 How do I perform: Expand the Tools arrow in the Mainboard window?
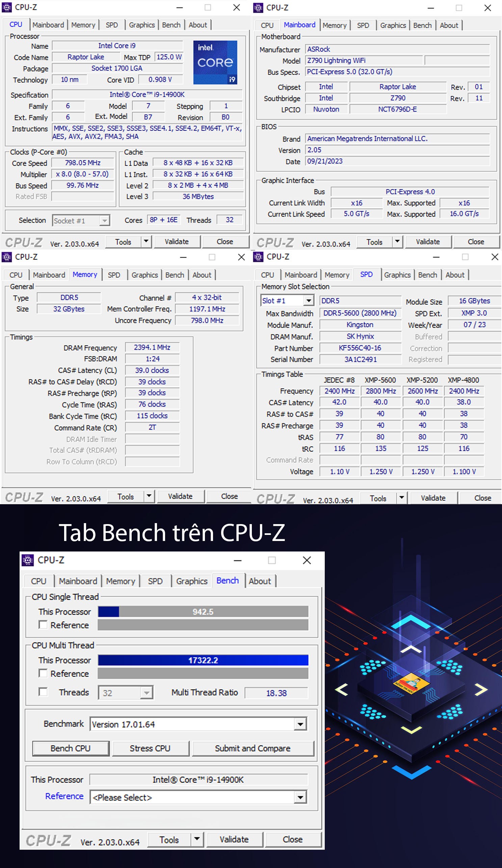pos(398,242)
